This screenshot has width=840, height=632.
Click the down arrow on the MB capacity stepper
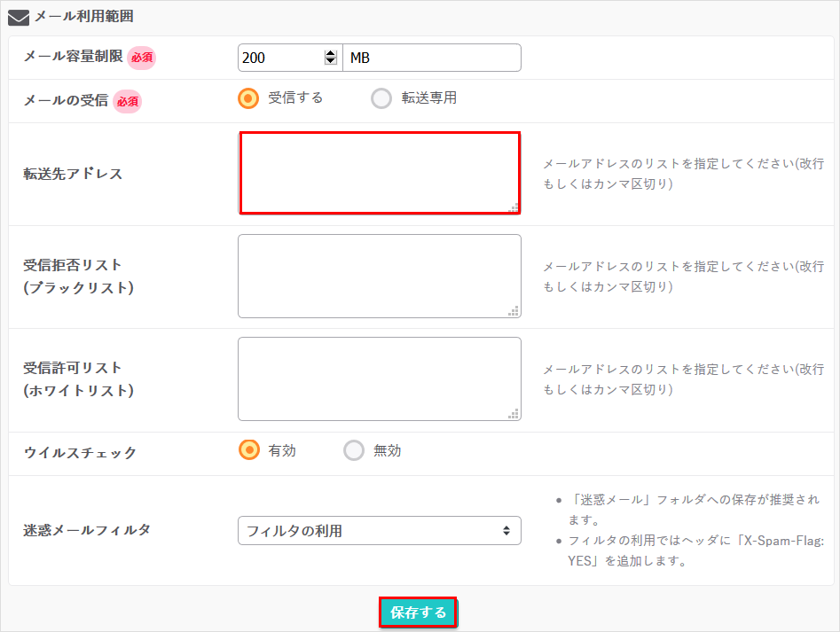tap(330, 63)
